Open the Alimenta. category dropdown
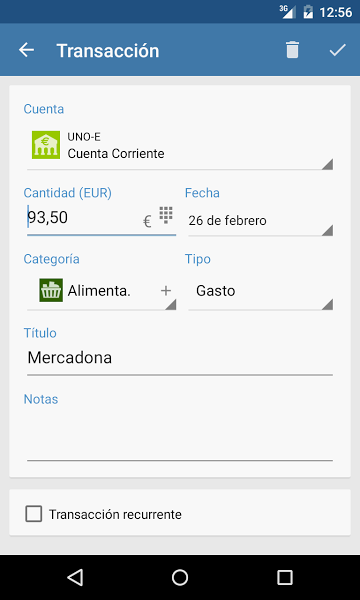This screenshot has height=600, width=360. click(101, 292)
